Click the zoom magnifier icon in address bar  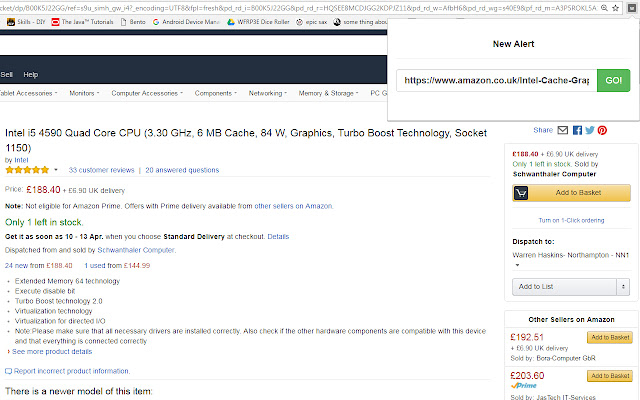coord(604,8)
